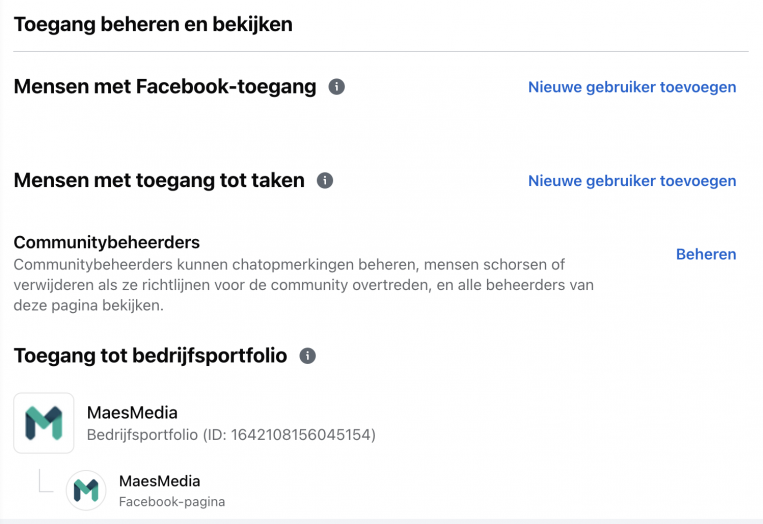763x524 pixels.
Task: Click the tree connector line before Facebook-pagina
Action: click(x=45, y=481)
